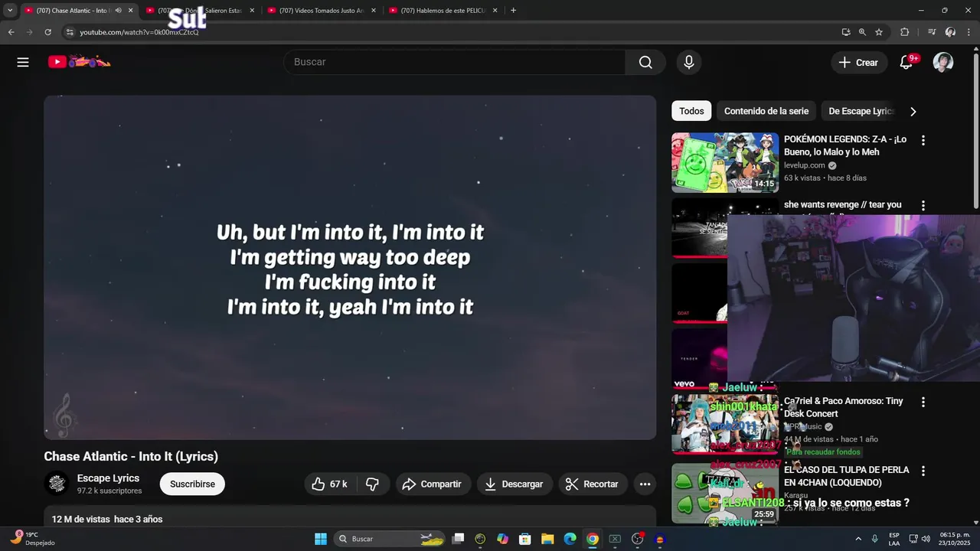This screenshot has height=551, width=980.
Task: Open the clock showing 06:15 p. m.
Action: point(955,539)
